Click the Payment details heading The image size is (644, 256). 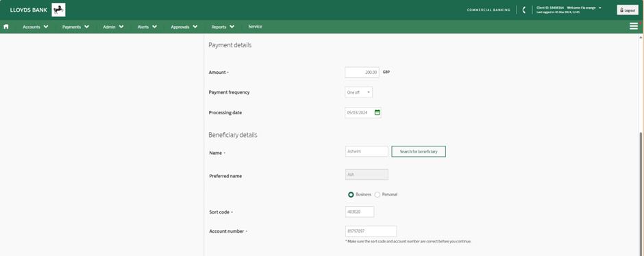(230, 45)
